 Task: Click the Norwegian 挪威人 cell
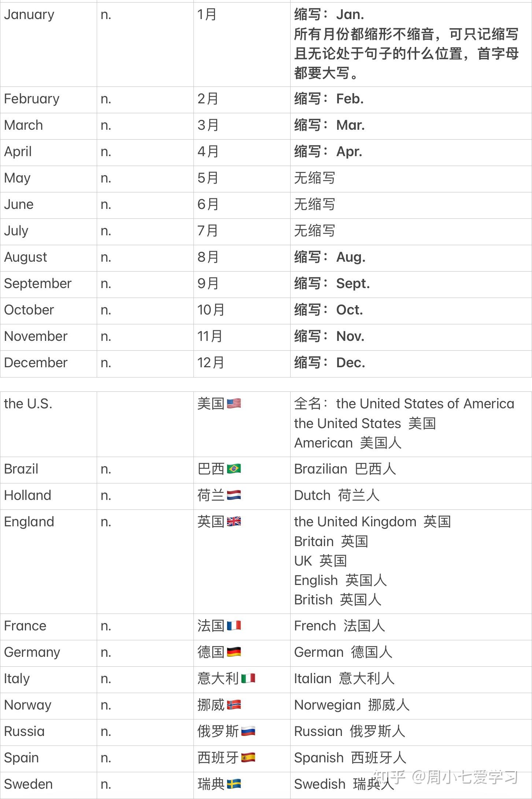(x=411, y=705)
